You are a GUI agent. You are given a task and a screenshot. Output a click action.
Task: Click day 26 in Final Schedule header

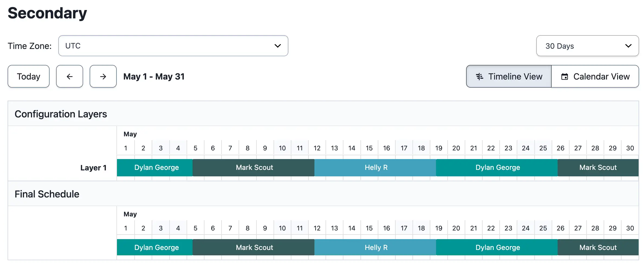561,228
